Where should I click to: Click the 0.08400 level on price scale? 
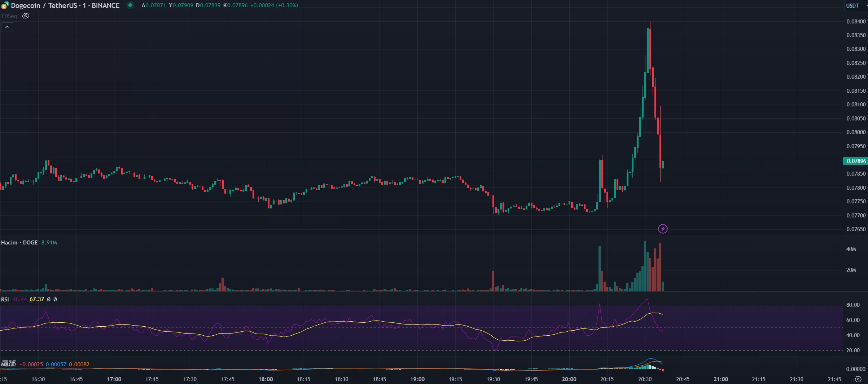[856, 22]
